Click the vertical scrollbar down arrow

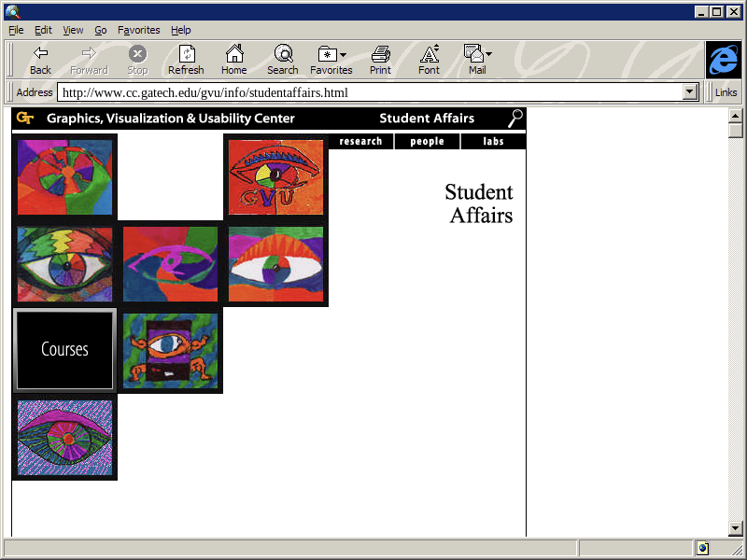(x=736, y=529)
